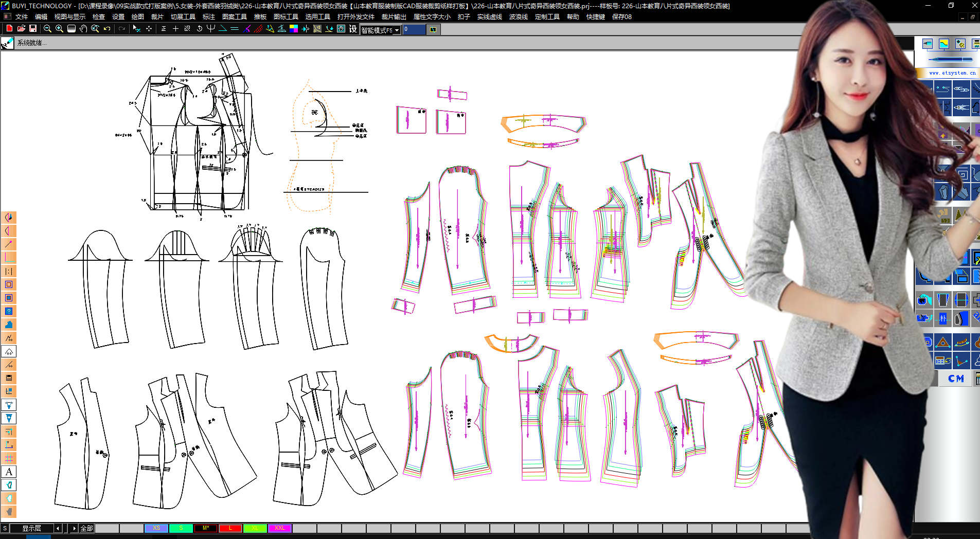Toggle the XS size layer
980x539 pixels.
156,528
